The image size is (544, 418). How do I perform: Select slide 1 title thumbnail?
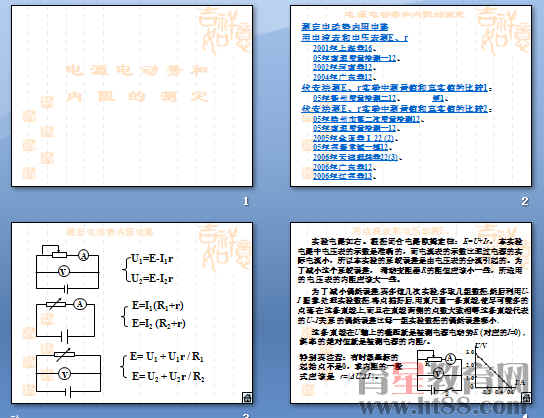pos(132,96)
